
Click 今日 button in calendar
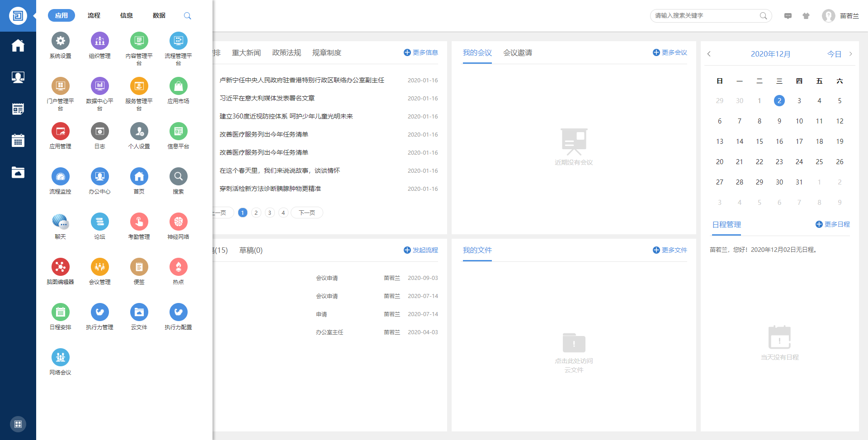(835, 54)
